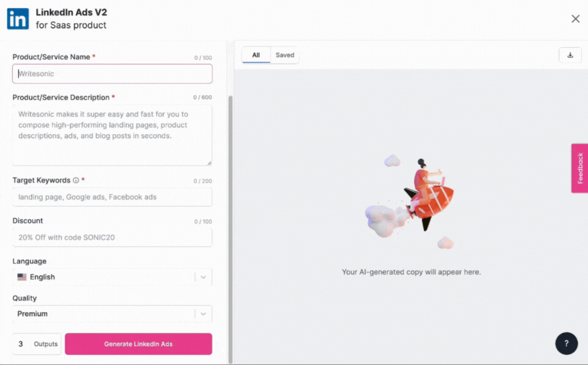Open the help question mark icon
588x365 pixels.
point(566,343)
